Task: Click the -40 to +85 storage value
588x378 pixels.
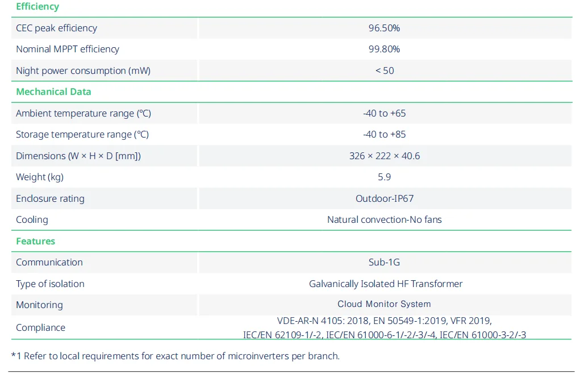Action: point(384,134)
